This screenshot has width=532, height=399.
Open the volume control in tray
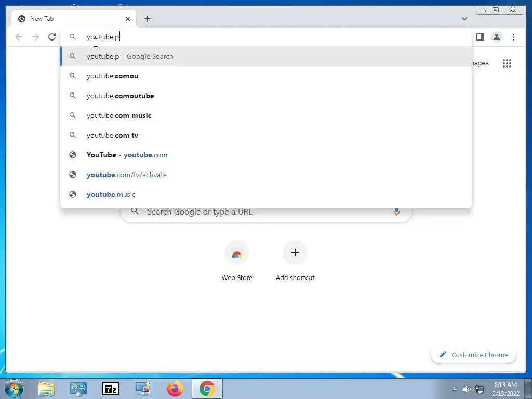point(467,389)
